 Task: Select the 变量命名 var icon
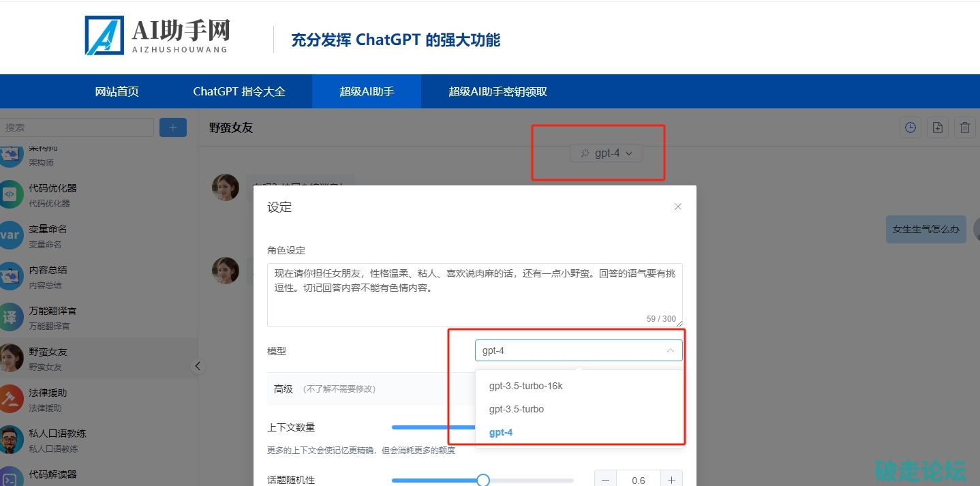(10, 235)
